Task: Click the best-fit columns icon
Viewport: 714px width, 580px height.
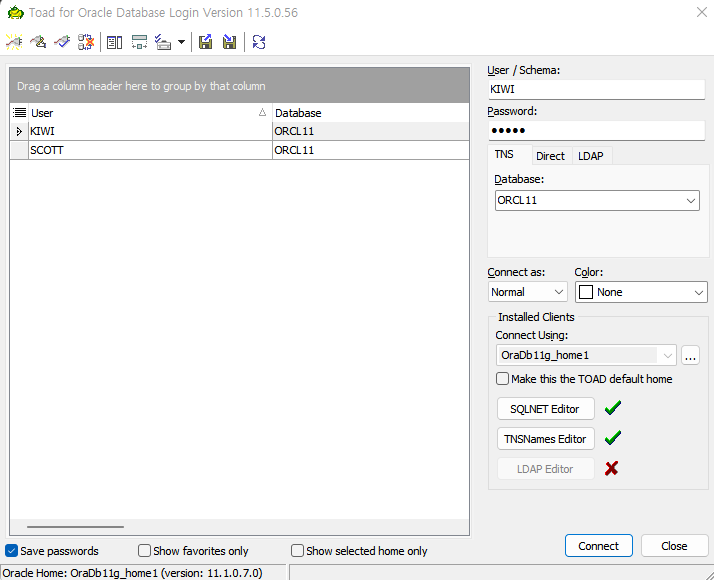Action: point(139,42)
